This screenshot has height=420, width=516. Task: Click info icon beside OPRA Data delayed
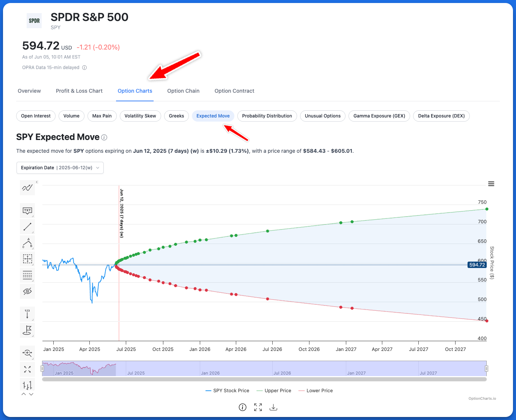pos(84,68)
